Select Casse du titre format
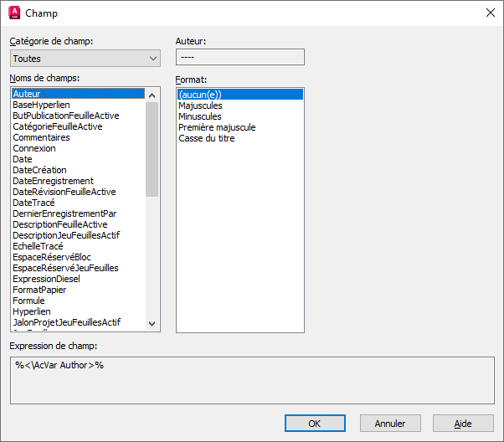 pos(240,138)
